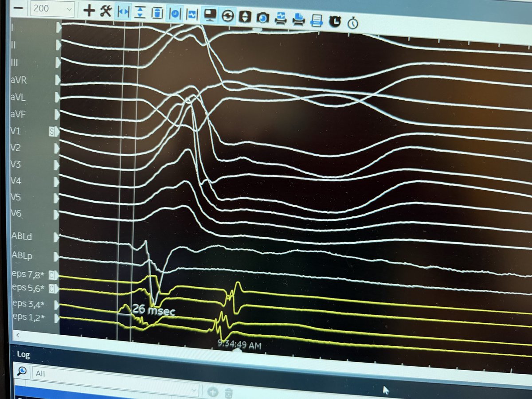Toggle the monitor display mode icon
This screenshot has height=399, width=532.
click(x=210, y=15)
